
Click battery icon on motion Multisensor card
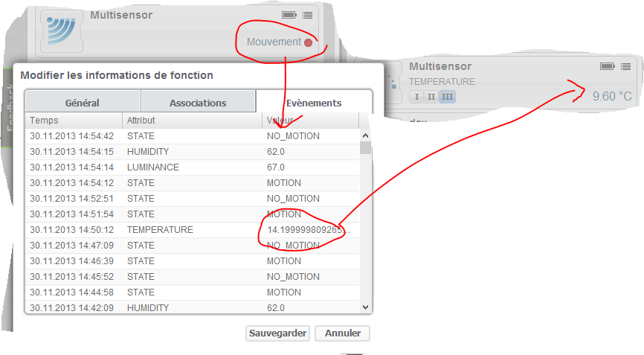289,15
